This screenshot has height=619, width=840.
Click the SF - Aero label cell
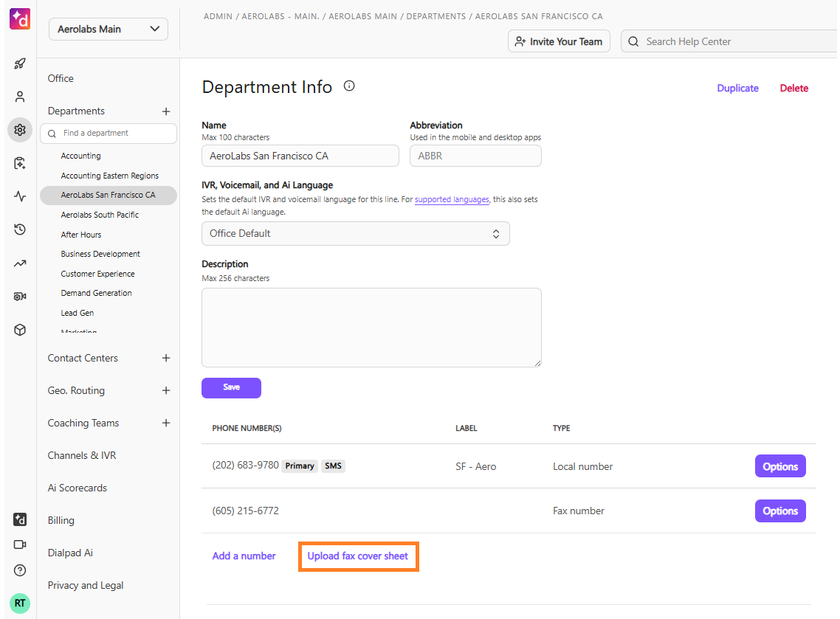(475, 466)
